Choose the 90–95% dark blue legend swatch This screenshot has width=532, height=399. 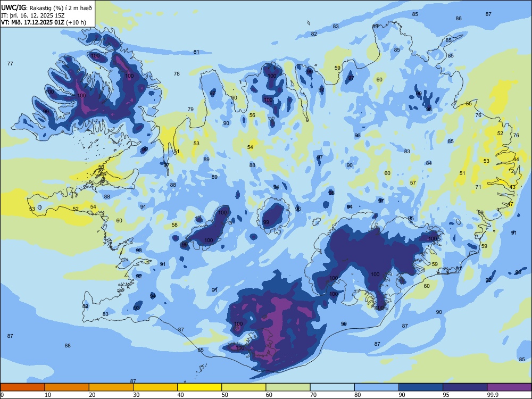[421, 387]
